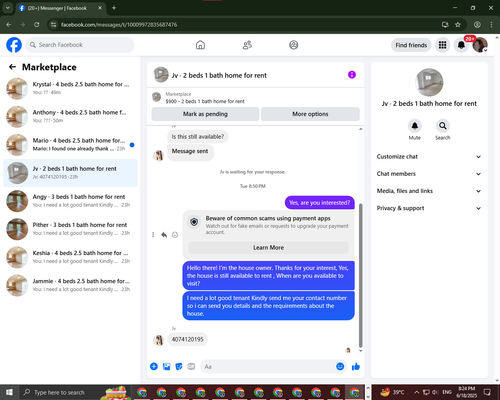Click More options button
Screen dimensions: 500x400
310,114
